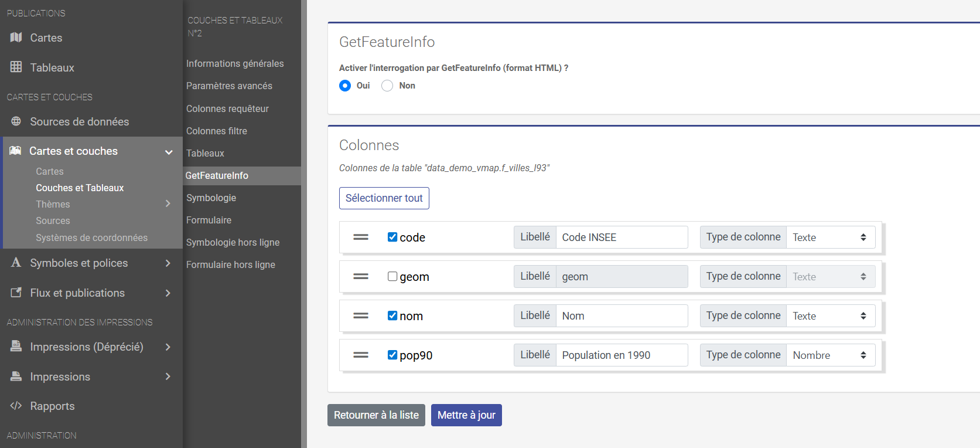Collapse the Cartes et couches section

pos(169,152)
